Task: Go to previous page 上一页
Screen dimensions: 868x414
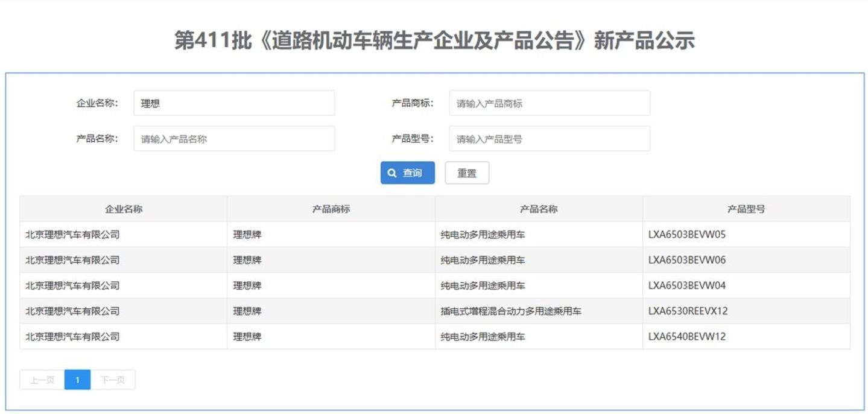Action: 42,380
